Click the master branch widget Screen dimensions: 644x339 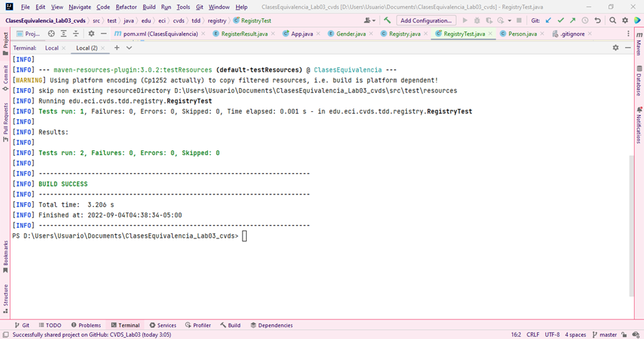click(605, 335)
